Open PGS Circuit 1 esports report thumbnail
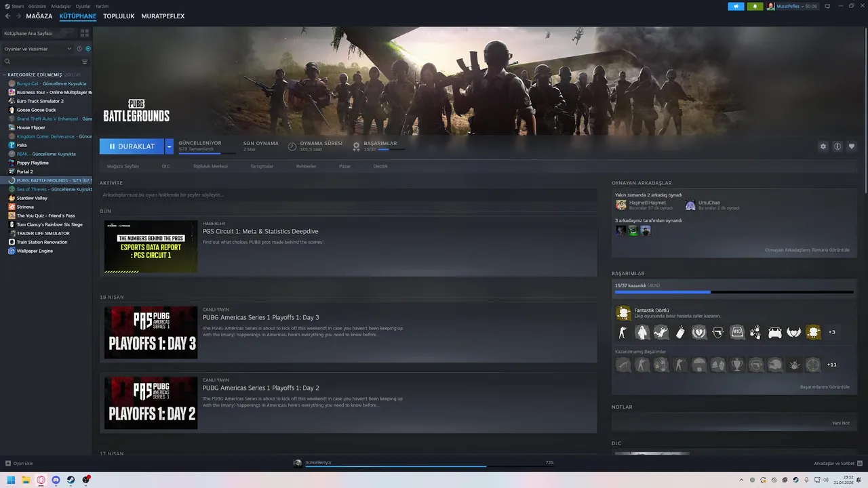 point(151,247)
